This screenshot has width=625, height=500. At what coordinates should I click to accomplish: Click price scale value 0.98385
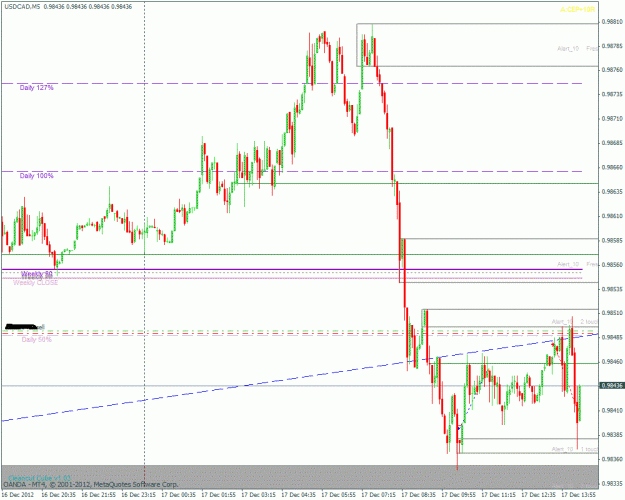tap(612, 435)
